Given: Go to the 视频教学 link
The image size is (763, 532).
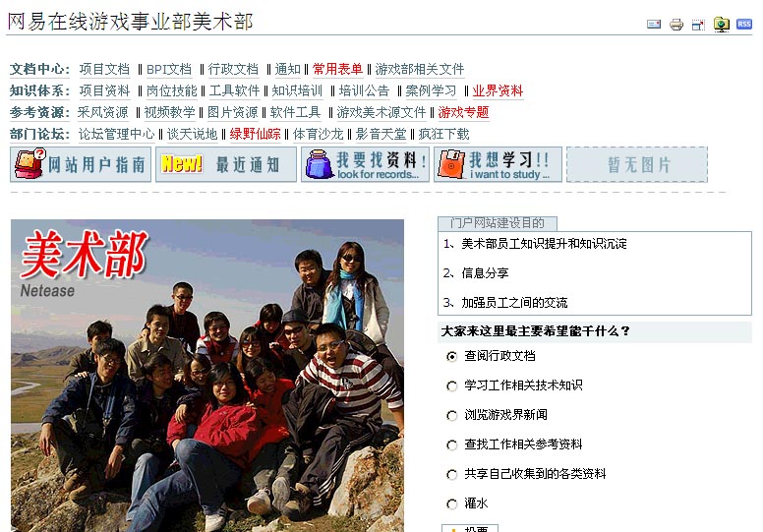Looking at the screenshot, I should pyautogui.click(x=169, y=112).
